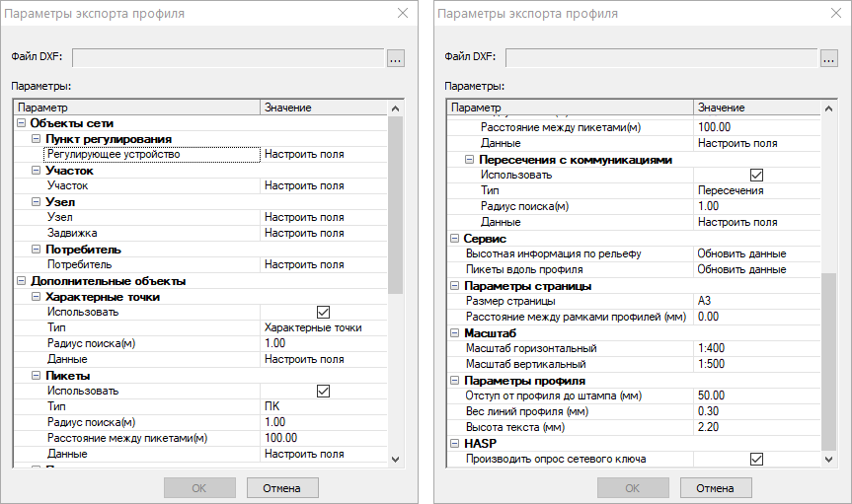Collapse the Узел group via minus icon
Viewport: 852px width, 504px height.
(x=38, y=202)
